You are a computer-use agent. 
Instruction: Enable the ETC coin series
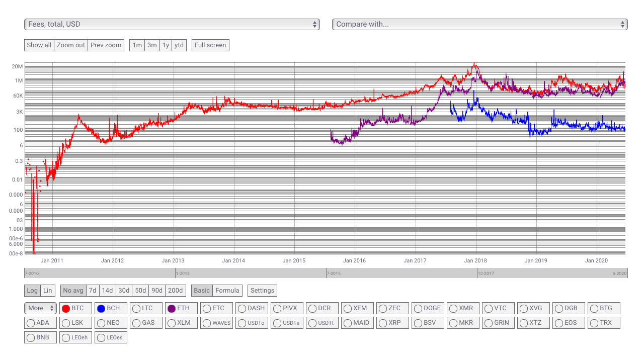216,308
